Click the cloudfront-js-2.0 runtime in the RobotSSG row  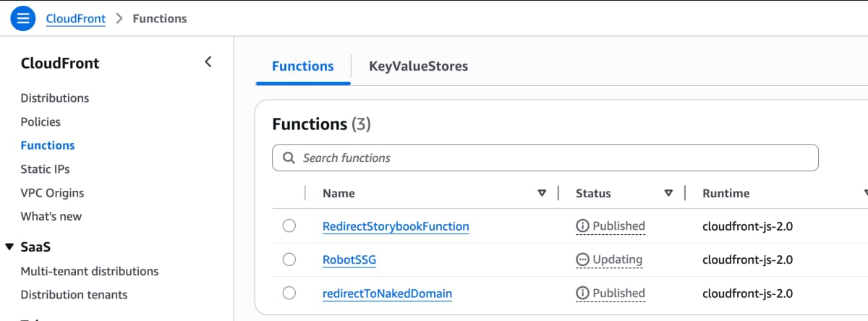point(748,260)
